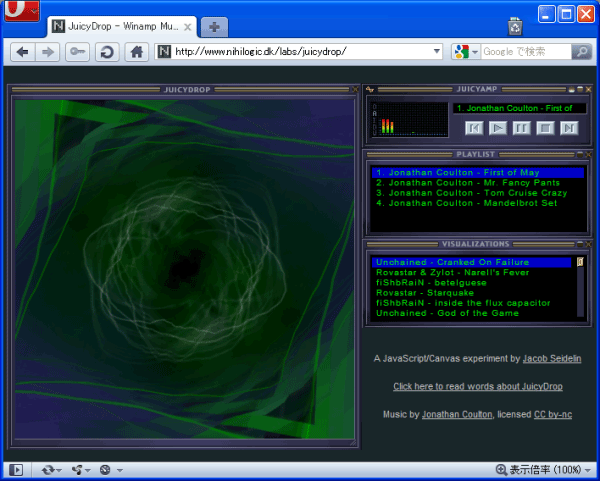Close the JuicyAmp window
Screen dimensions: 600x481
pyautogui.click(x=589, y=89)
